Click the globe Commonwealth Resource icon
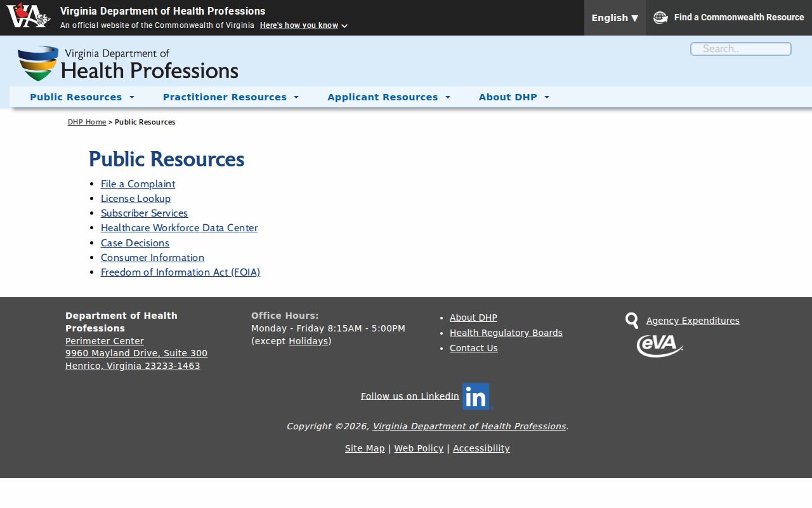 point(660,18)
